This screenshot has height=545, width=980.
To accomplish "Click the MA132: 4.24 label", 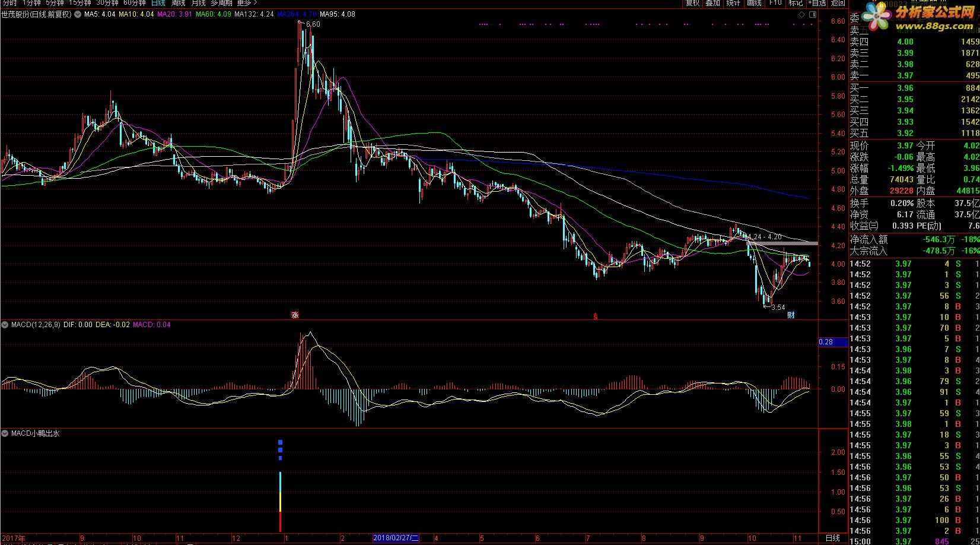I will click(254, 14).
